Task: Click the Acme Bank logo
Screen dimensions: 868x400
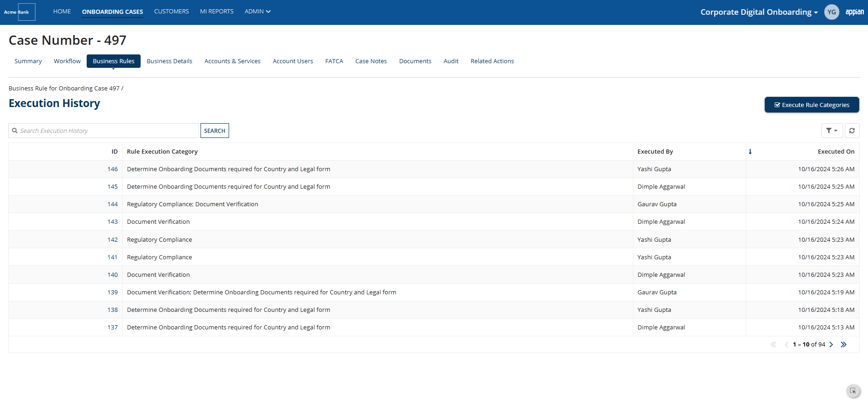Action: click(19, 12)
